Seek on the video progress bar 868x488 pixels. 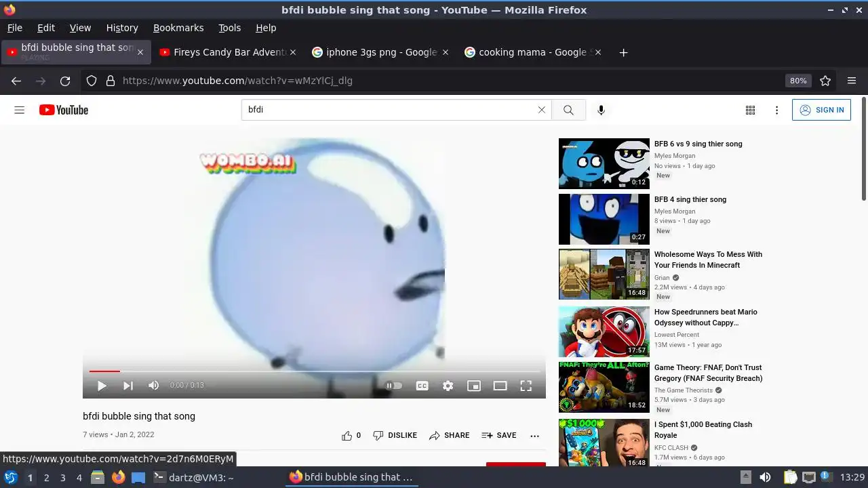pyautogui.click(x=314, y=371)
